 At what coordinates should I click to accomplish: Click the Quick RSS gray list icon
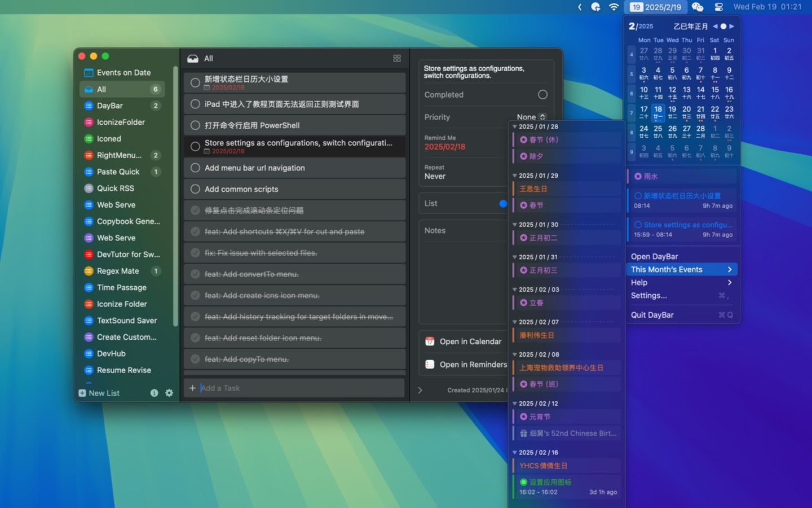[89, 189]
